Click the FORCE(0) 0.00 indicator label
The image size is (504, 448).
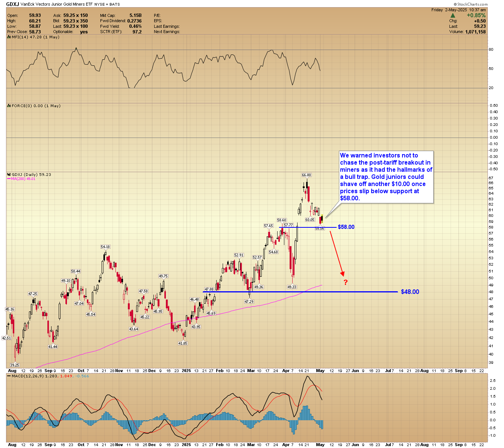click(36, 106)
